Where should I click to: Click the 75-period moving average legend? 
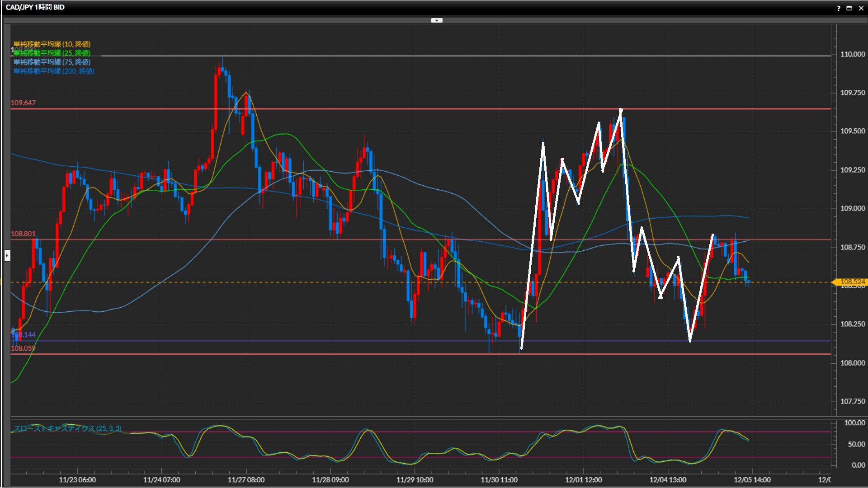click(52, 62)
